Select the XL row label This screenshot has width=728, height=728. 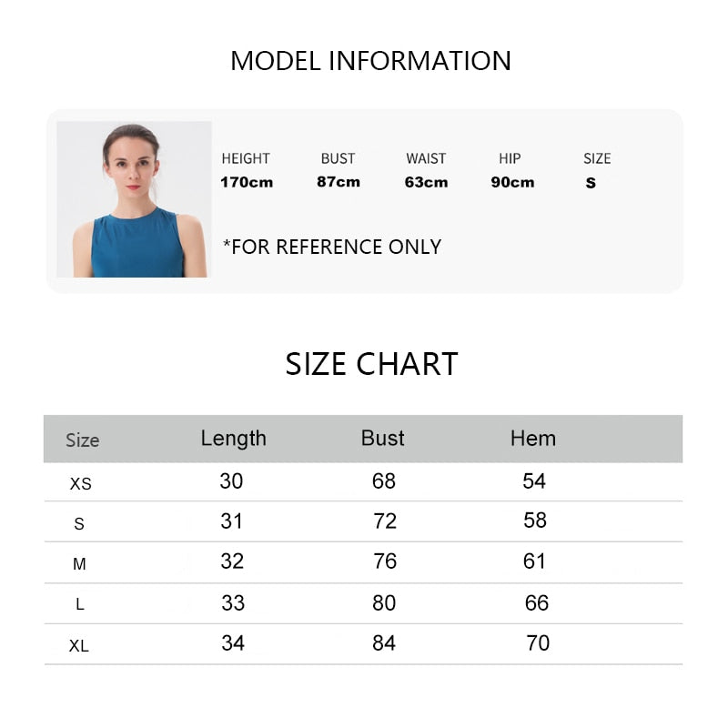pos(79,646)
